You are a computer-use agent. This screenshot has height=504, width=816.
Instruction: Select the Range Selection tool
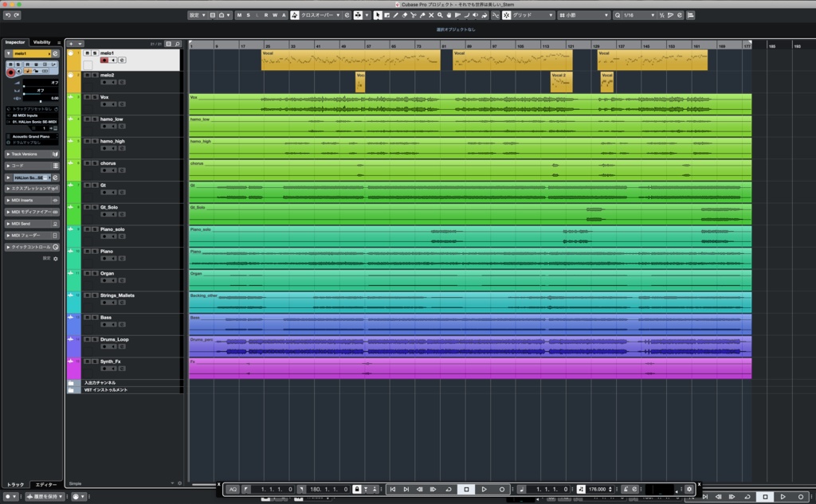pos(386,15)
